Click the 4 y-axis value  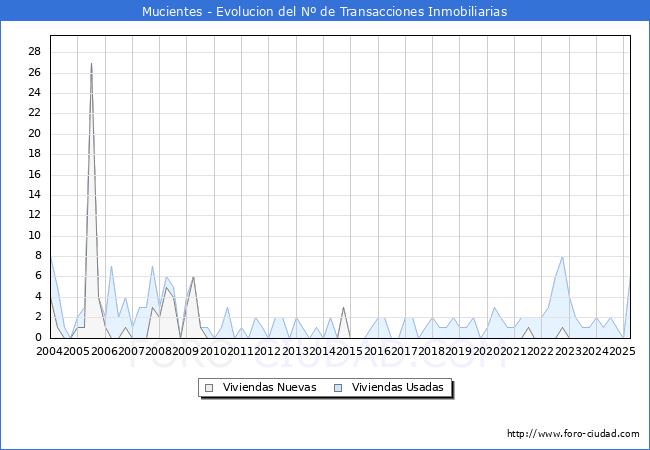pyautogui.click(x=39, y=297)
